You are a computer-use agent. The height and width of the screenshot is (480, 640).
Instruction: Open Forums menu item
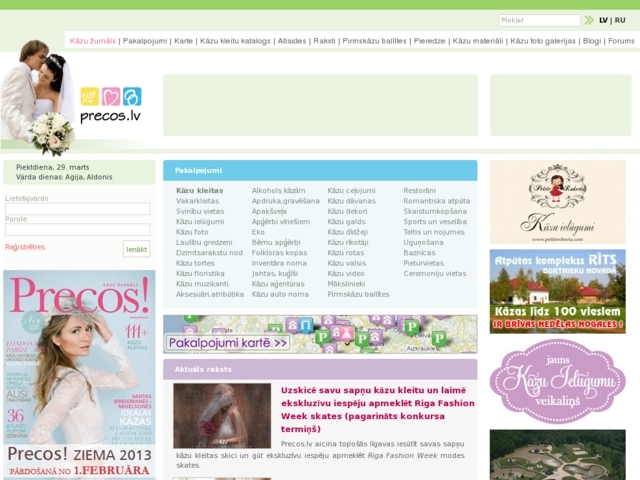621,41
